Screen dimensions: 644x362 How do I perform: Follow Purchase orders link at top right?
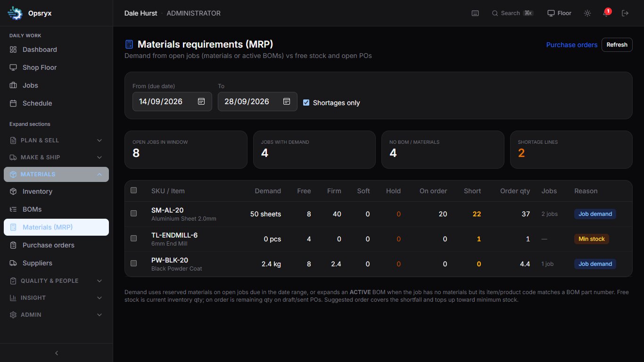[x=572, y=45]
